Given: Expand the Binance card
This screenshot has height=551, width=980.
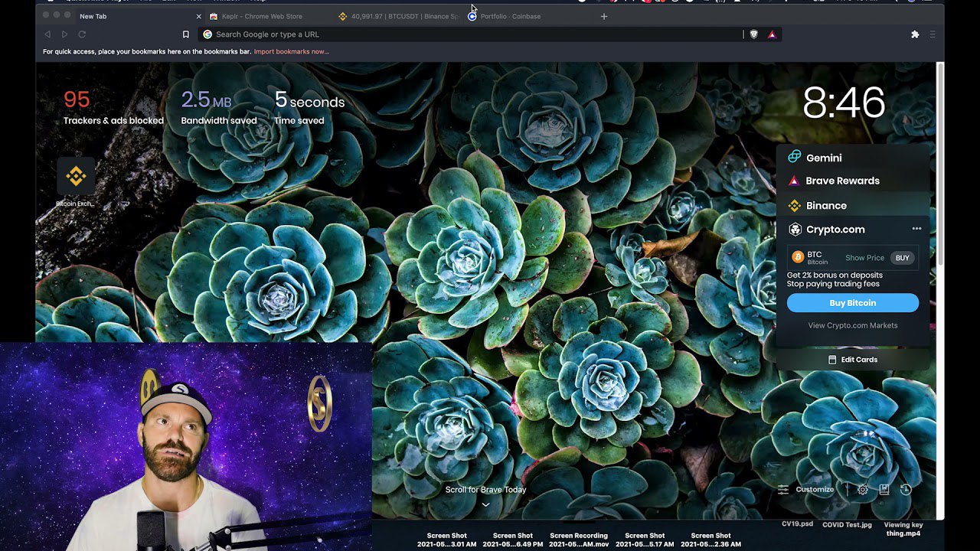Looking at the screenshot, I should click(853, 205).
